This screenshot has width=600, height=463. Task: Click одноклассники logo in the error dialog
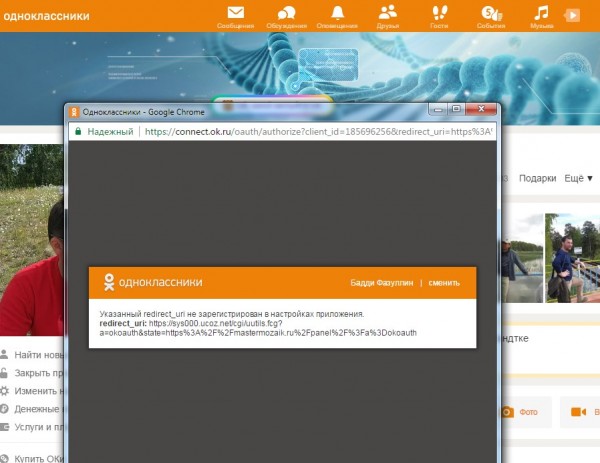[x=153, y=282]
